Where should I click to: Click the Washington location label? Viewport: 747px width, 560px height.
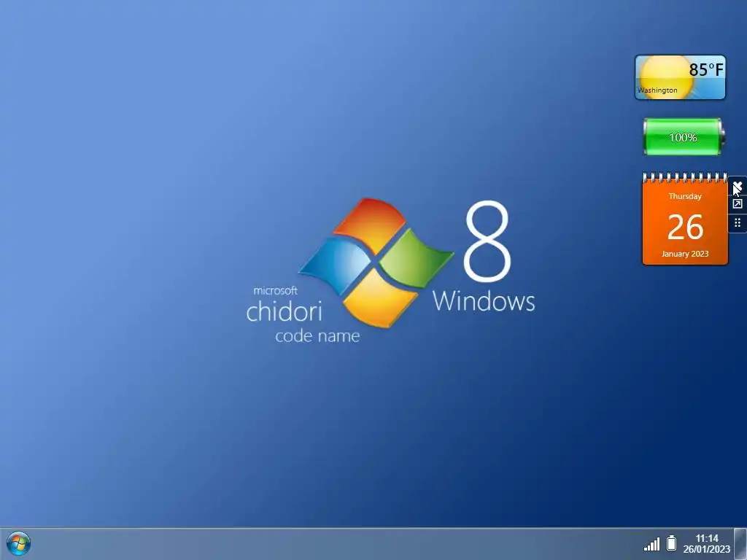[x=657, y=90]
